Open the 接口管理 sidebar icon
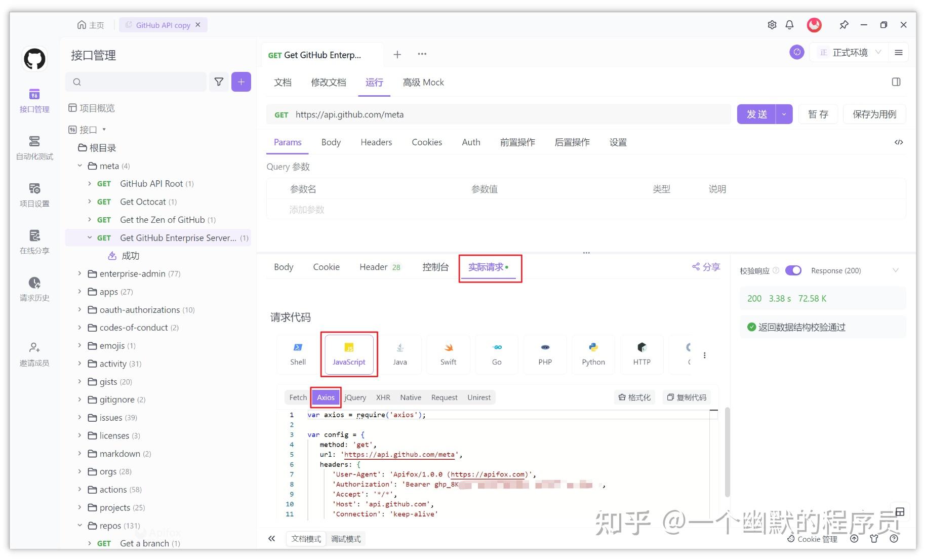The image size is (925, 560). click(34, 100)
